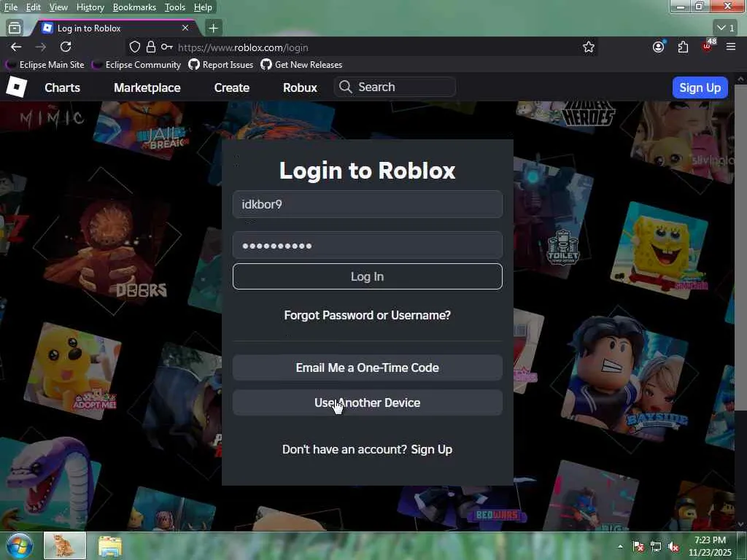Screen dimensions: 747x560
Task: Open the File menu
Action: point(10,7)
